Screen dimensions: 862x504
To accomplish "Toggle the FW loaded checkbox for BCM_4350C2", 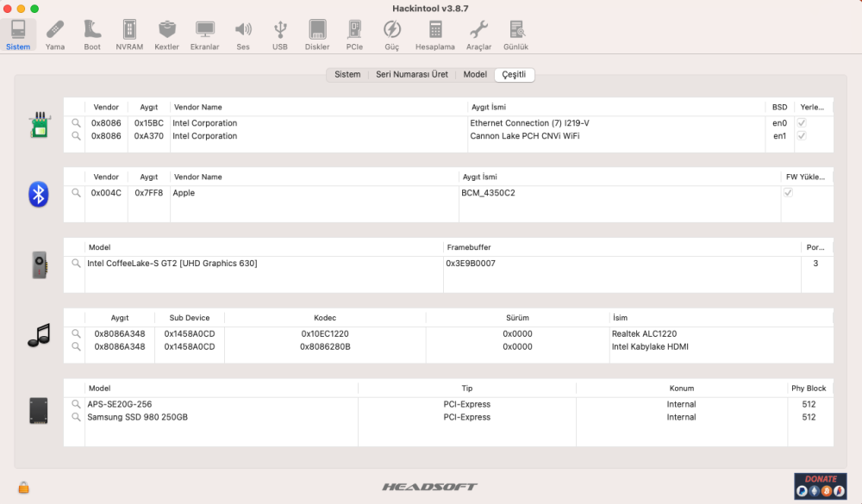I will click(x=788, y=193).
